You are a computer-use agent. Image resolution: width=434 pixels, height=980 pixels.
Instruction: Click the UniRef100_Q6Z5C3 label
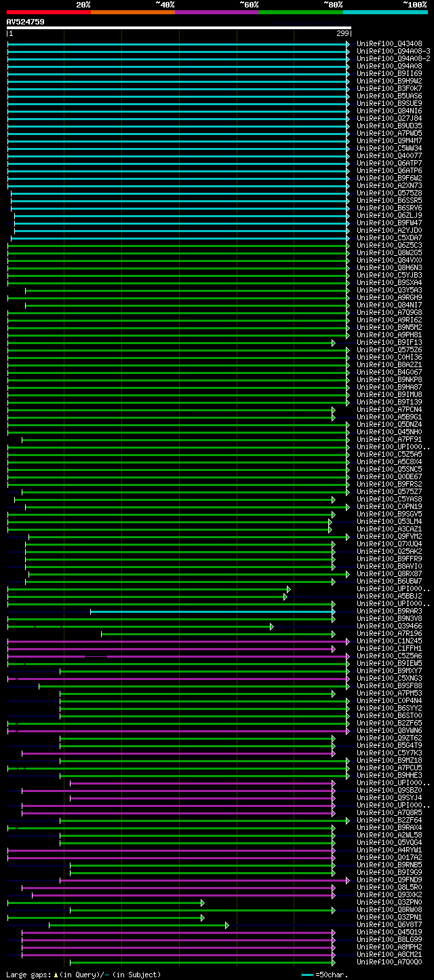click(x=389, y=245)
